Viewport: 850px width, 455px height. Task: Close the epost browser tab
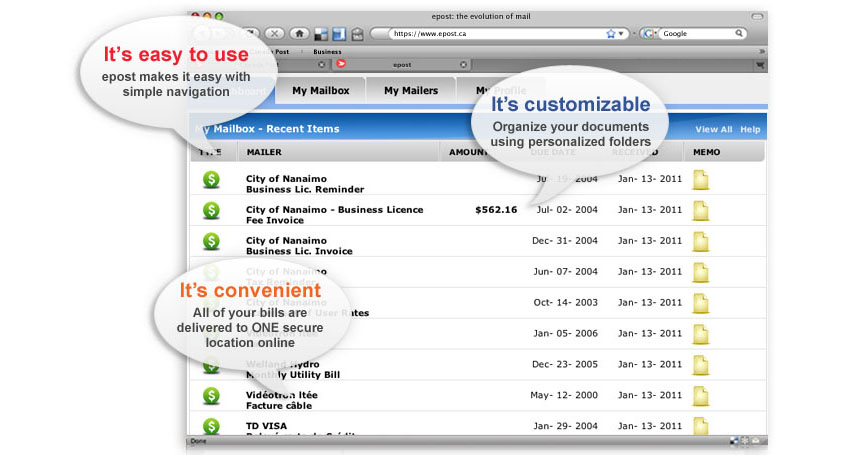[x=463, y=65]
